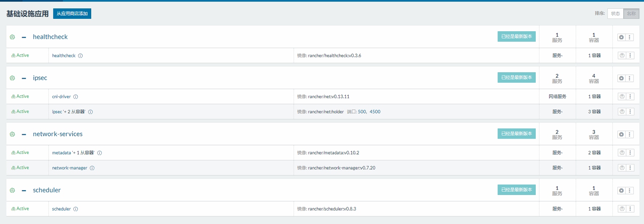
Task: Open three-dot menu for network-manager service
Action: (x=630, y=168)
